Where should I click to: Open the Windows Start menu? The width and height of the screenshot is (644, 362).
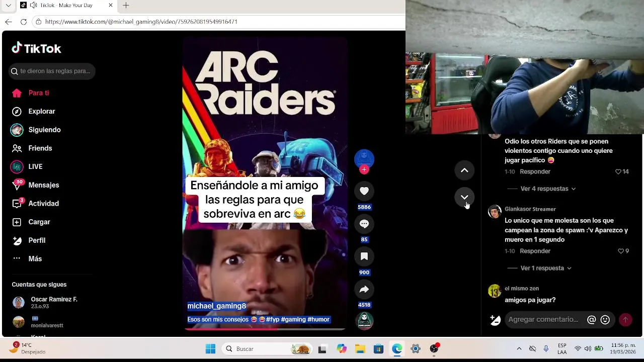tap(210, 349)
